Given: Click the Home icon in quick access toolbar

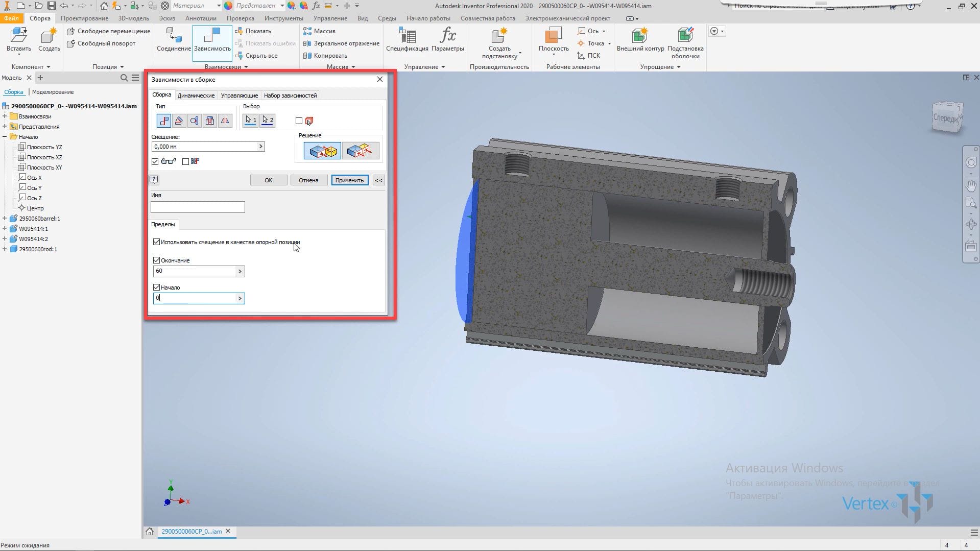Looking at the screenshot, I should (104, 6).
